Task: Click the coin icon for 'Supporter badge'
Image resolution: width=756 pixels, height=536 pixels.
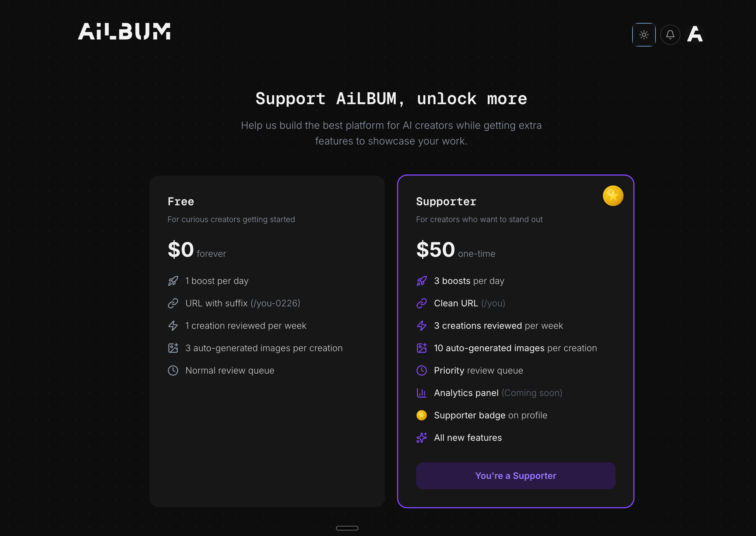Action: (422, 415)
